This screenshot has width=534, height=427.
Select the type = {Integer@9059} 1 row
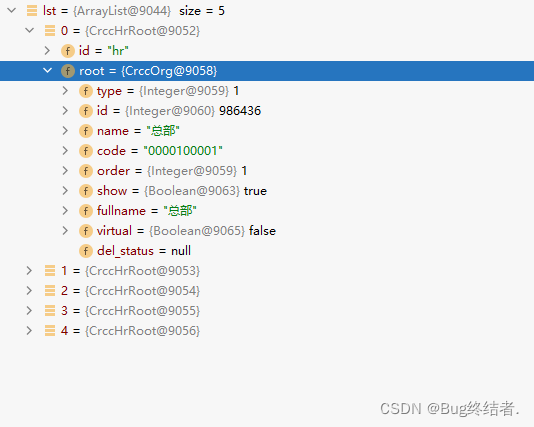point(267,91)
